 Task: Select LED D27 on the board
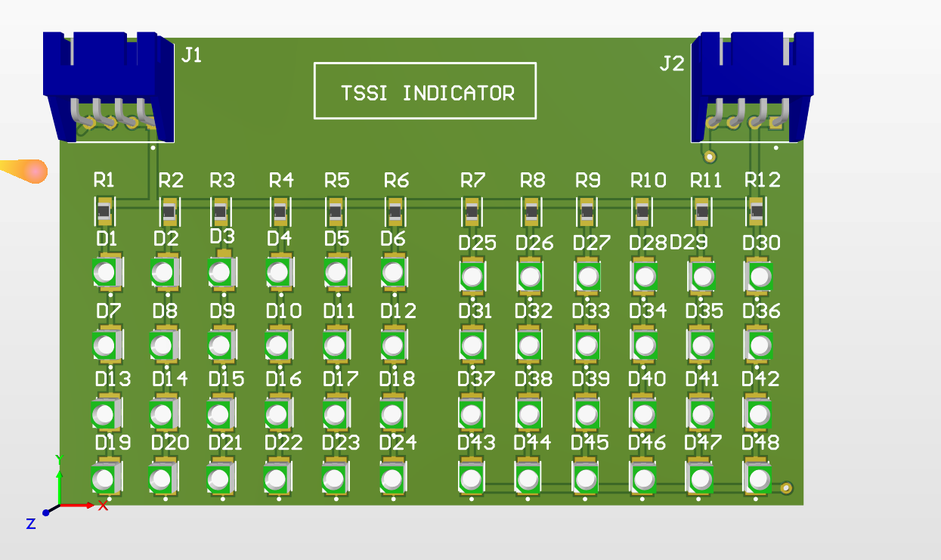587,277
